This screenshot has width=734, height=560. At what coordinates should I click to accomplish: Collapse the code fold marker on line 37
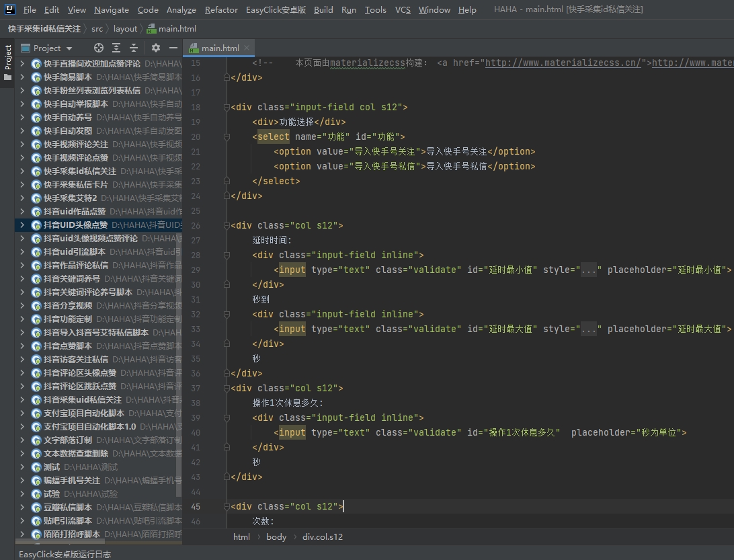[227, 388]
